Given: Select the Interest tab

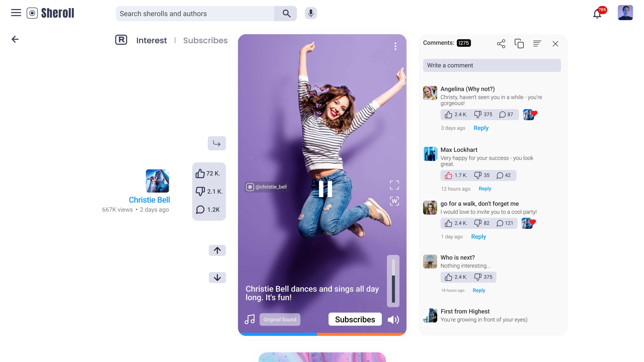Looking at the screenshot, I should tap(151, 40).
